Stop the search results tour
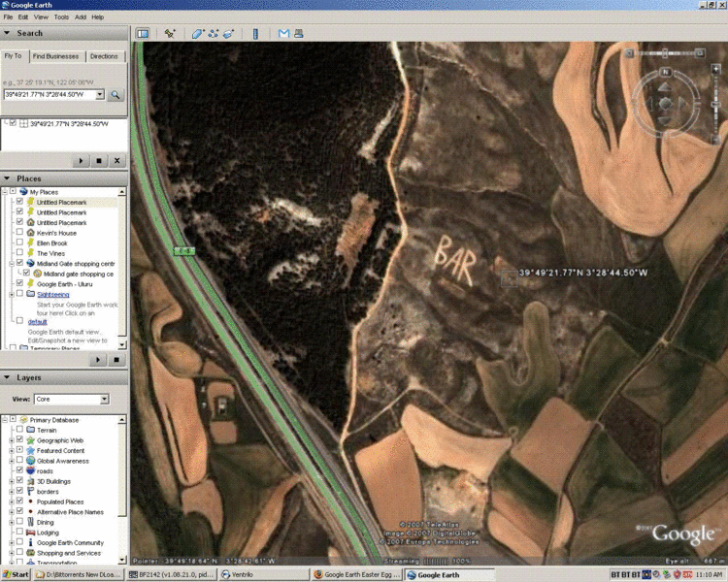Screen dimensions: 728x582 [99, 161]
